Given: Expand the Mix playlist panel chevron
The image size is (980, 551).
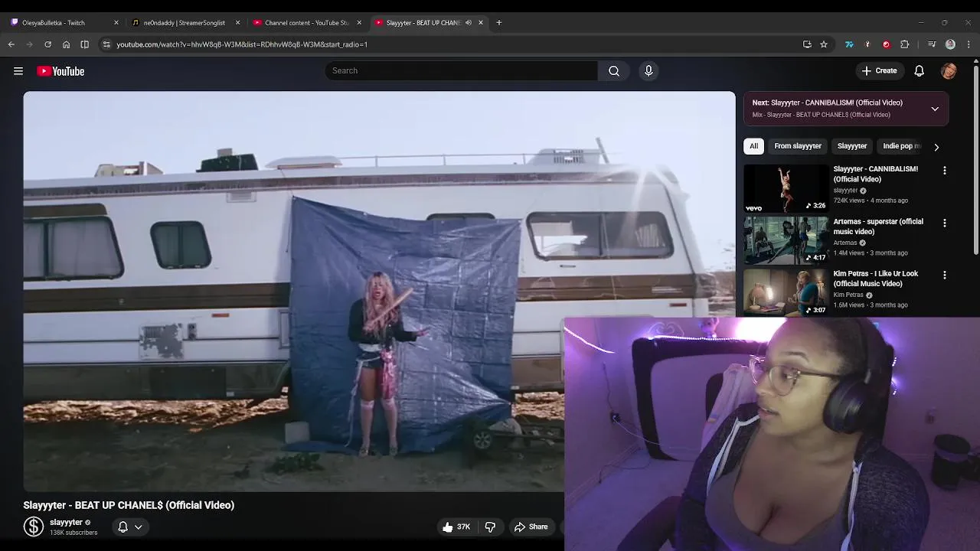Looking at the screenshot, I should (935, 109).
